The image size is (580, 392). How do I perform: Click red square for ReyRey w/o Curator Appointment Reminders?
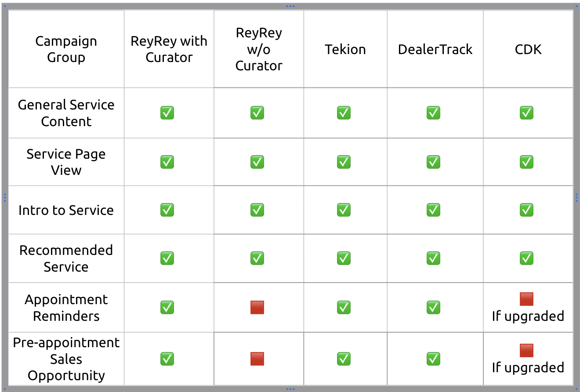click(x=257, y=307)
